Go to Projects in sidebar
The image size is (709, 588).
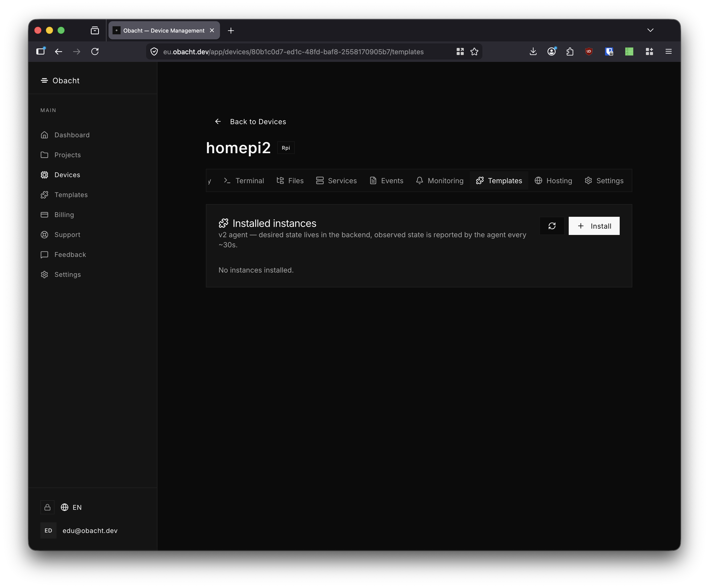point(61,155)
